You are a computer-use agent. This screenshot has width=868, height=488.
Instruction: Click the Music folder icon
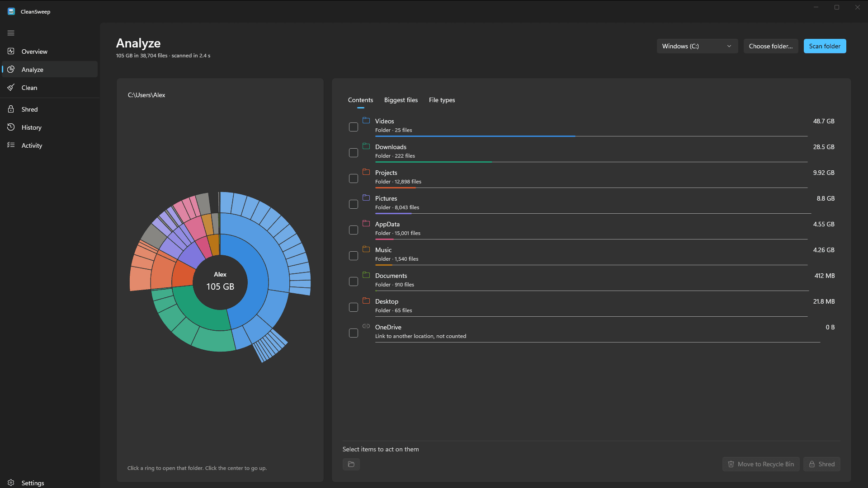366,249
